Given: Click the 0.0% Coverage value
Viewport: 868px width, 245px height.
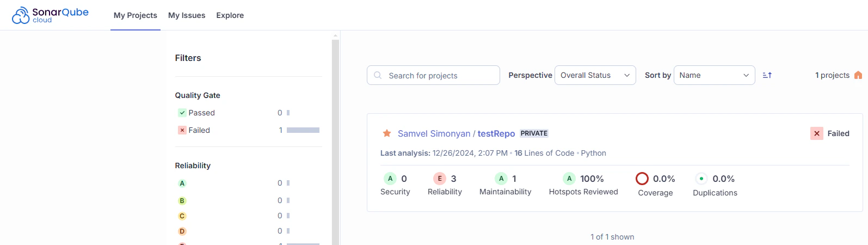Looking at the screenshot, I should tap(664, 179).
